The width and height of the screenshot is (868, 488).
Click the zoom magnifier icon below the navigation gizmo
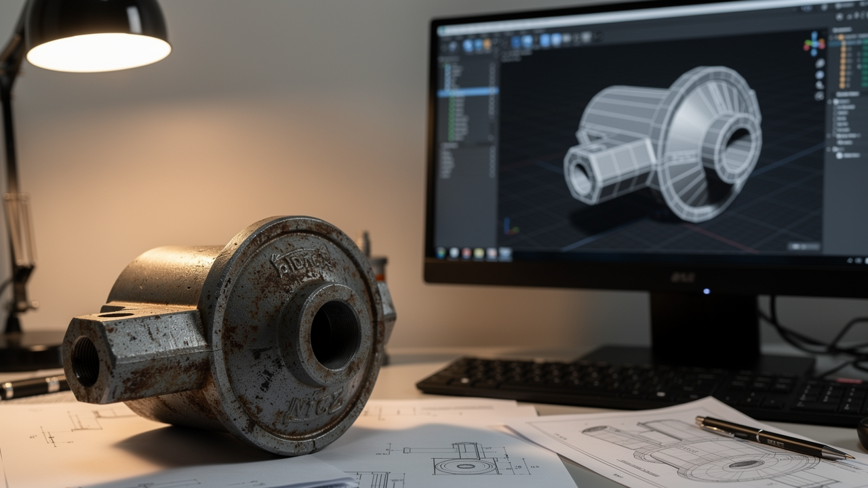[x=820, y=63]
